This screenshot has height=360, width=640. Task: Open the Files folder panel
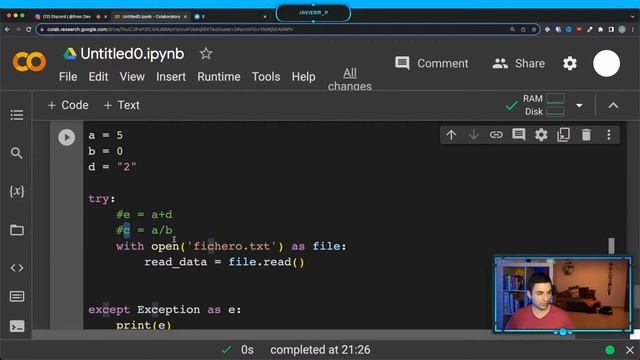click(x=17, y=230)
